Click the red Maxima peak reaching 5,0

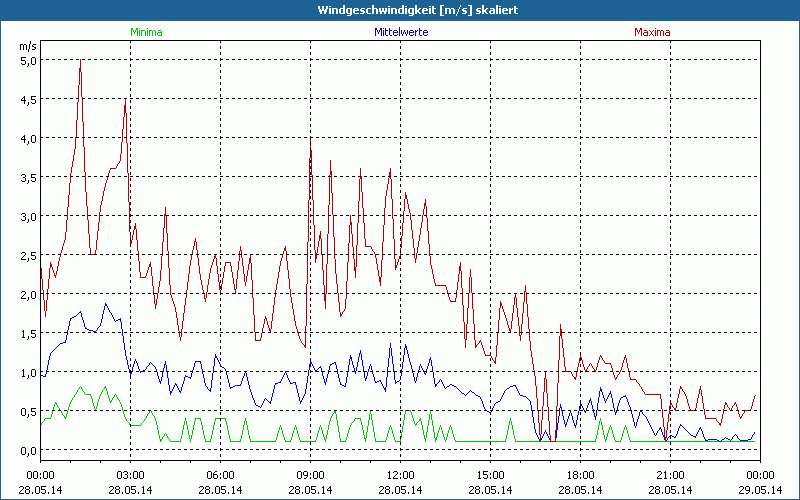coord(80,62)
